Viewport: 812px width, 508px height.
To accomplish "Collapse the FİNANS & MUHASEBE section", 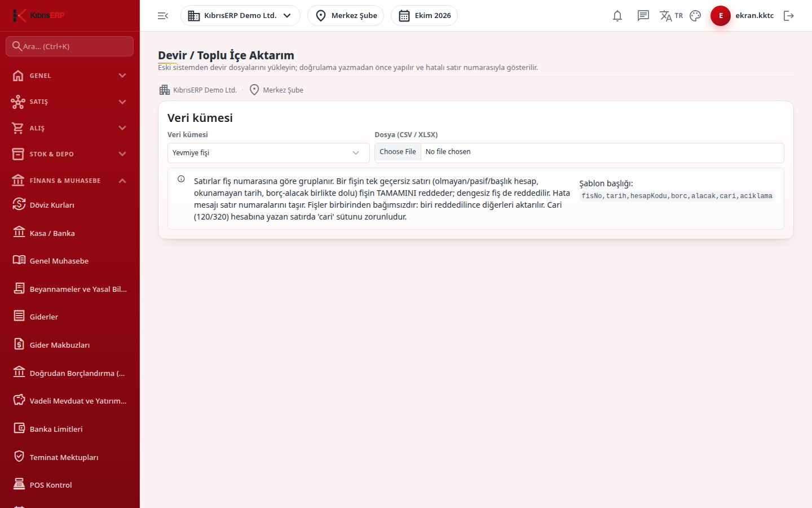I will (70, 181).
